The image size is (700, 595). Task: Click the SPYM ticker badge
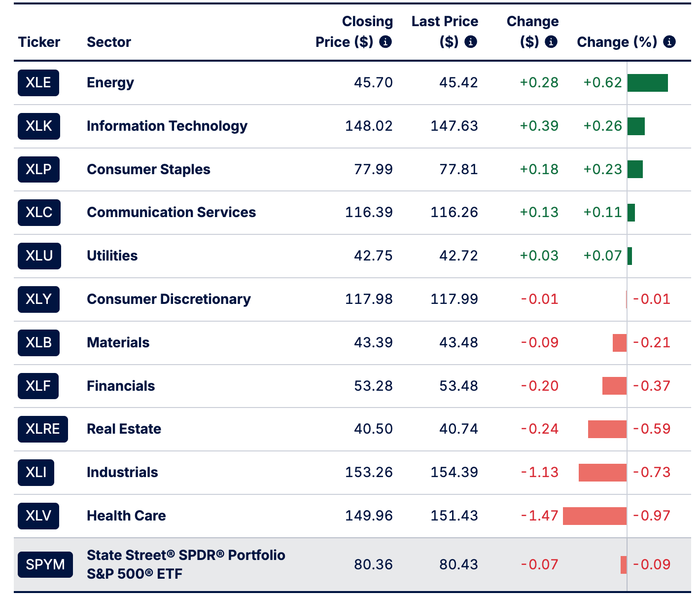45,564
